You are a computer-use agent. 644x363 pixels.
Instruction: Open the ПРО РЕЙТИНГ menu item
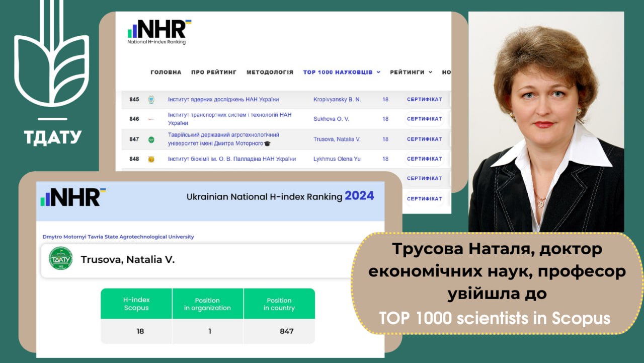coord(214,72)
